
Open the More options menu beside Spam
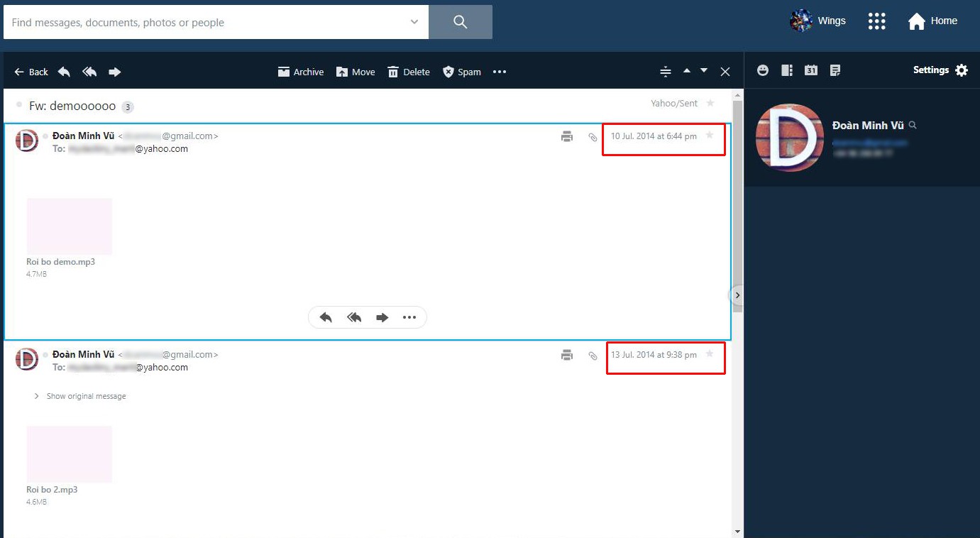(x=500, y=72)
